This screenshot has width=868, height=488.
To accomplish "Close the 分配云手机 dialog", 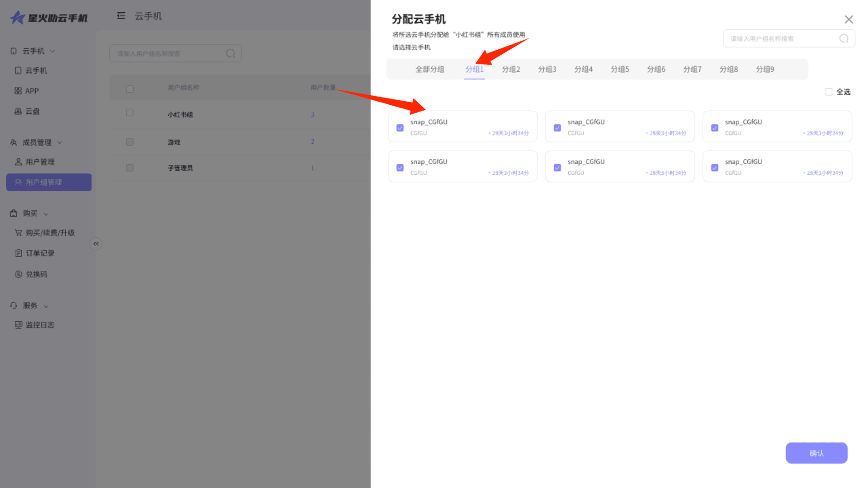I will coord(849,19).
